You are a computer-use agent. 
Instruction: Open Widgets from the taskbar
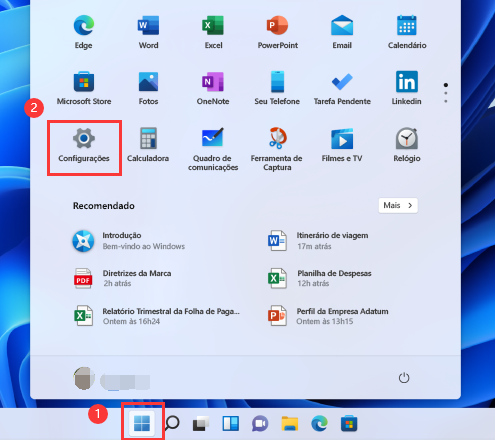point(230,424)
